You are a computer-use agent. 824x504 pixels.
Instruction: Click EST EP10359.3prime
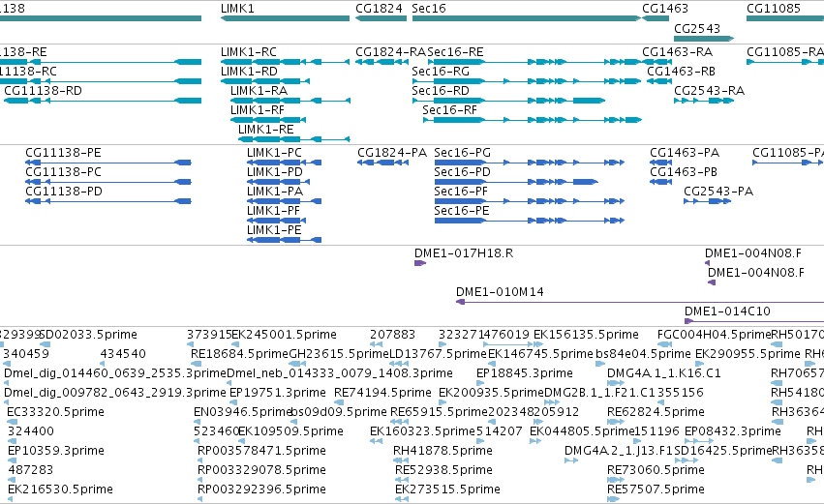click(x=56, y=452)
